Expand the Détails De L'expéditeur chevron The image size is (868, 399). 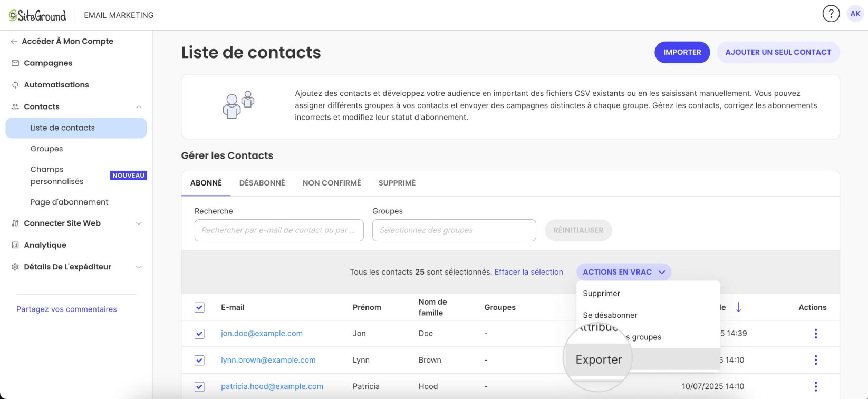coord(139,267)
